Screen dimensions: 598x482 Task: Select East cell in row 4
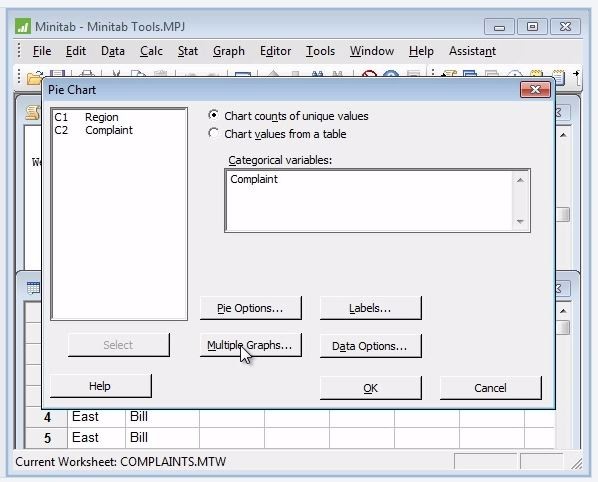click(96, 417)
